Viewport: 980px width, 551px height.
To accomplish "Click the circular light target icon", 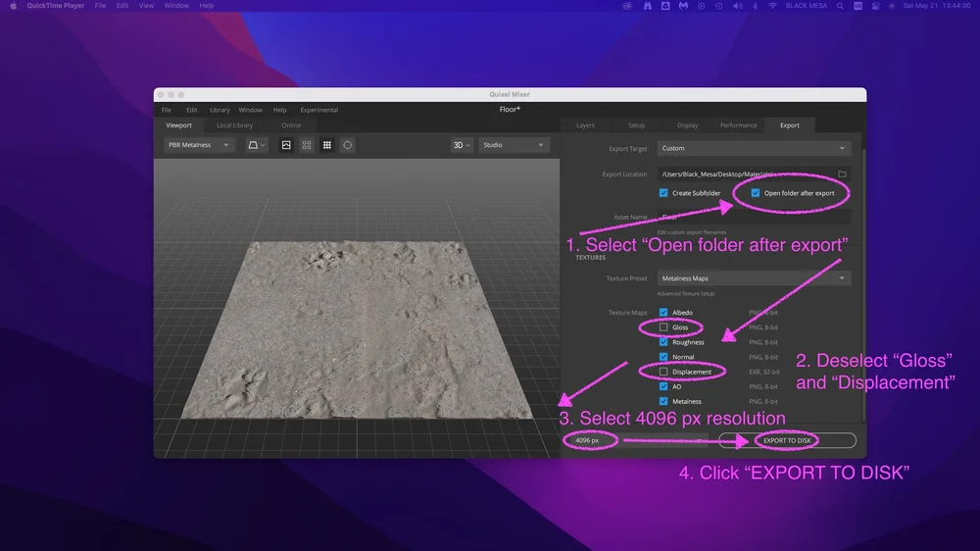I will [348, 145].
